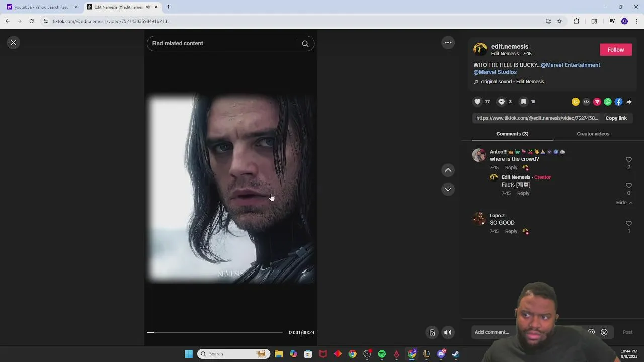Repost the video using yellow repost icon
This screenshot has height=362, width=644.
(x=576, y=102)
